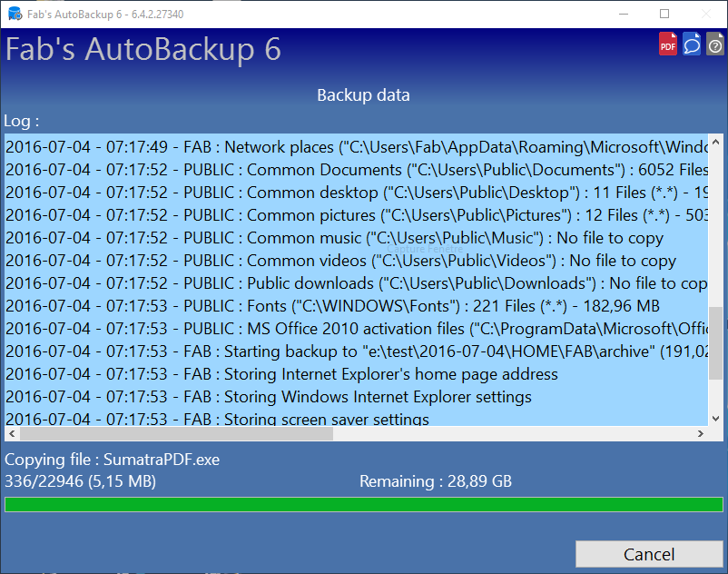Maximize the AutoBackup window
Screen dimensions: 728x574
tap(664, 14)
